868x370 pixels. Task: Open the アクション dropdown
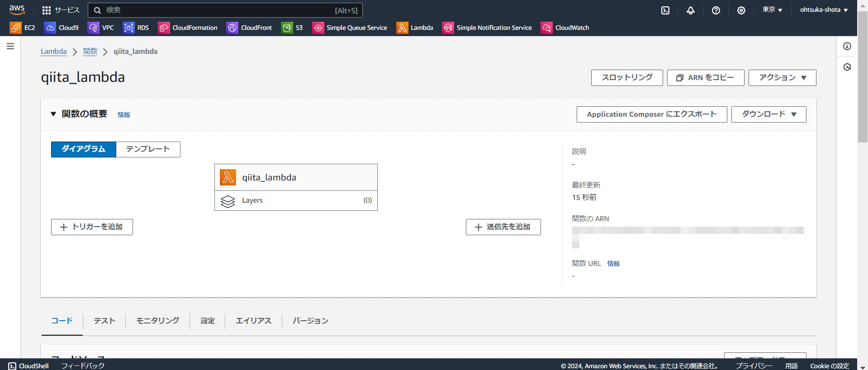tap(783, 78)
